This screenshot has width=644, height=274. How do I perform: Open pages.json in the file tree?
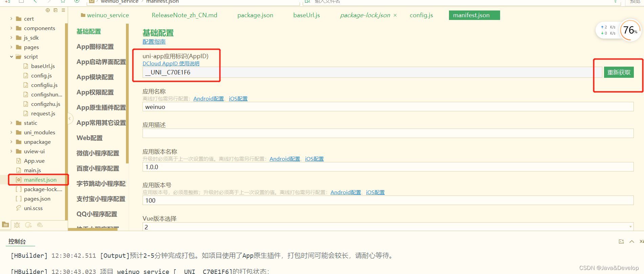point(37,199)
